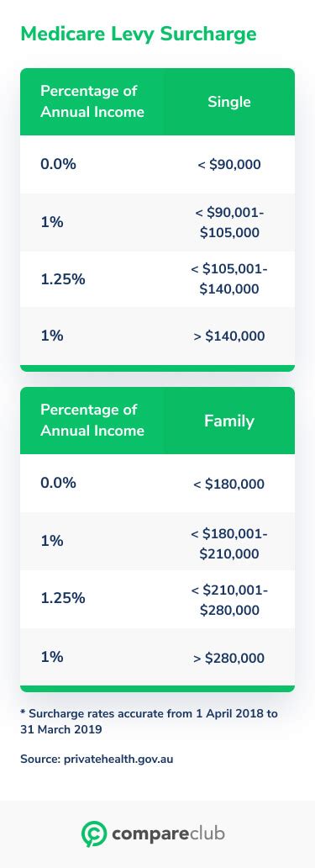Click the 1.25% rate in Family table
This screenshot has width=315, height=868.
(x=63, y=598)
